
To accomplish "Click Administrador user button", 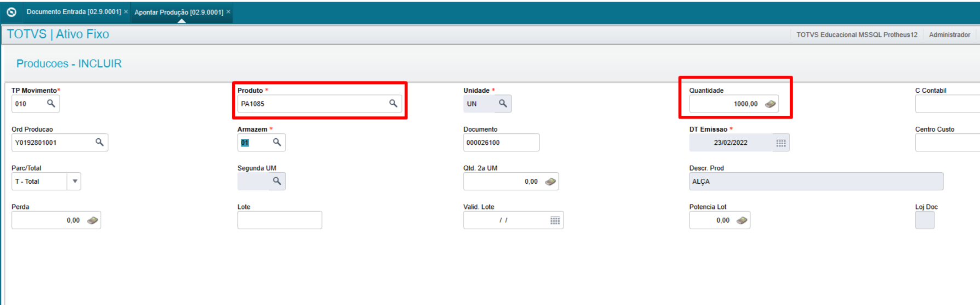I will tap(949, 35).
